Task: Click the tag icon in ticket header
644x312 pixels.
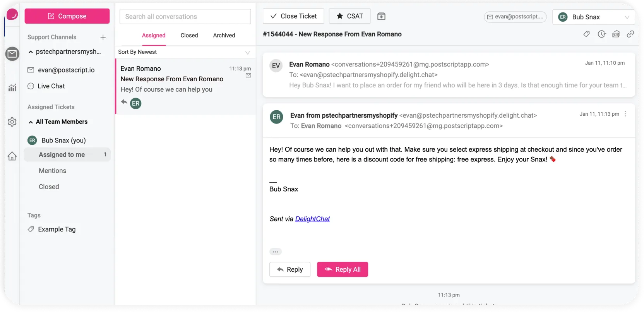Action: 587,34
